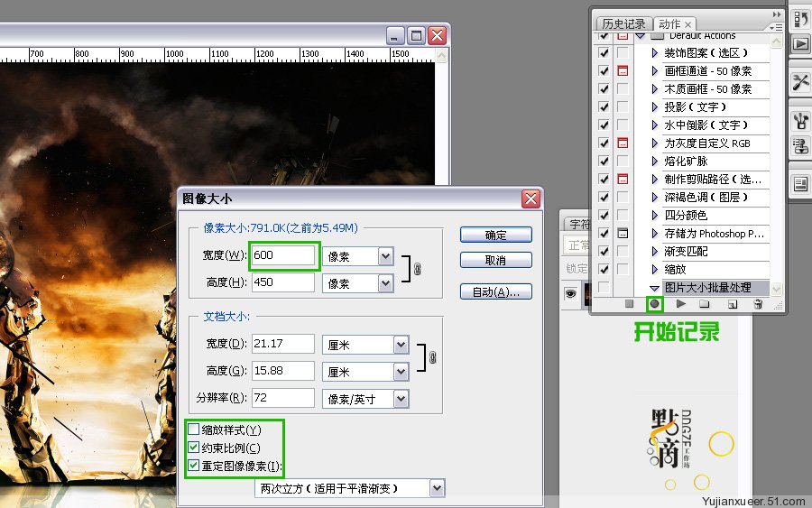The height and width of the screenshot is (508, 812).
Task: Toggle the checkmark for 四分颜色 action
Action: (x=604, y=215)
